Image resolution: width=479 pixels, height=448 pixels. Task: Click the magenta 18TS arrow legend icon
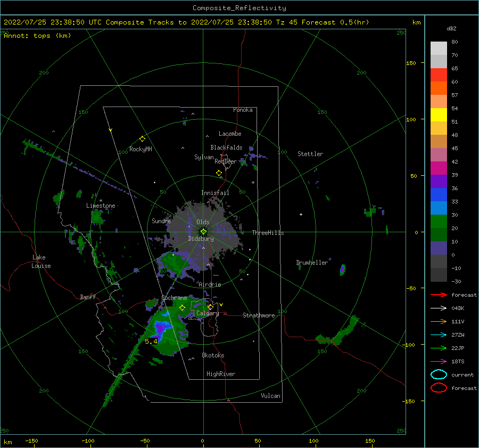click(439, 362)
